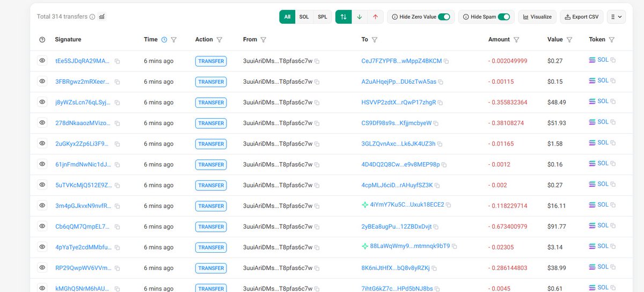
Task: Open the To column filter
Action: 375,40
